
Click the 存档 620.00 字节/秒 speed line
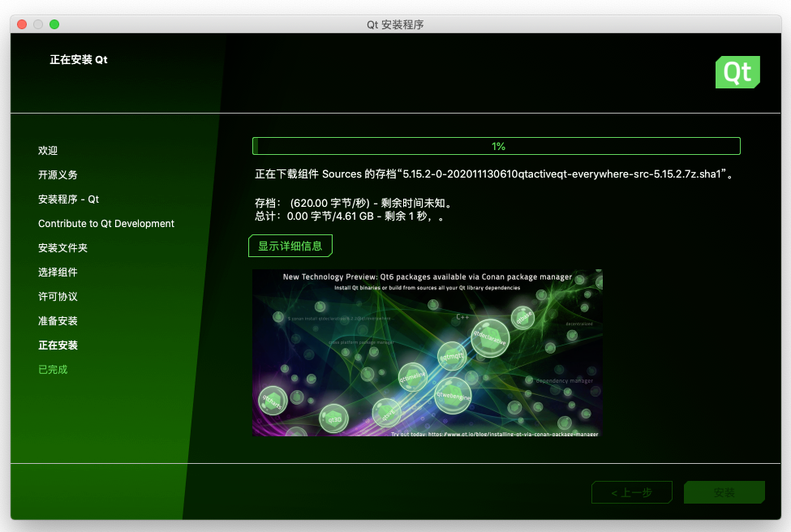tap(354, 203)
